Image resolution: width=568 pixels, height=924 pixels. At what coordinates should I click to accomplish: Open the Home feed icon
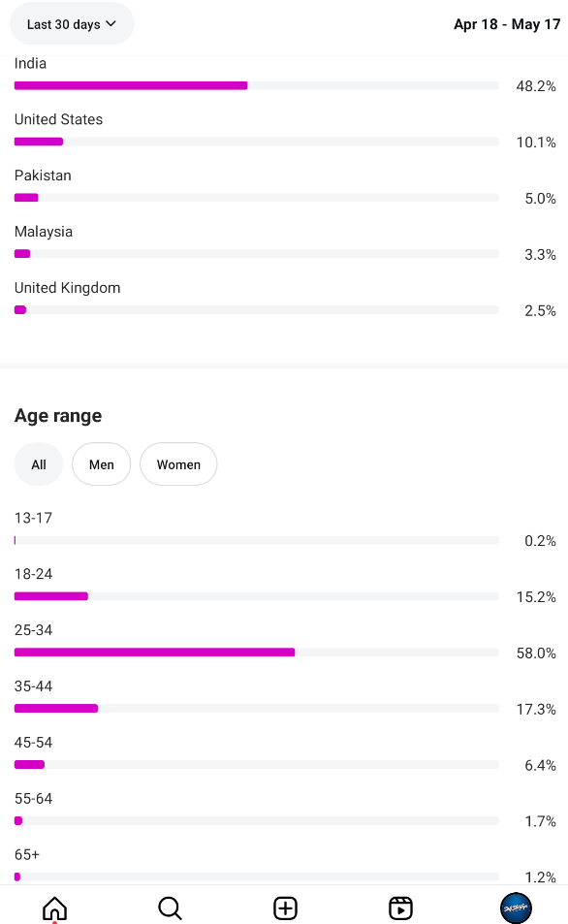coord(55,908)
